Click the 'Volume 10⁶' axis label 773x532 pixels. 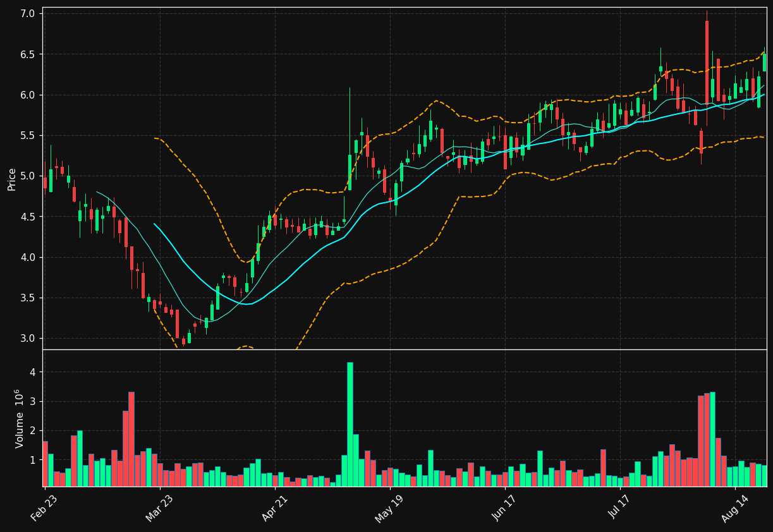[x=20, y=418]
